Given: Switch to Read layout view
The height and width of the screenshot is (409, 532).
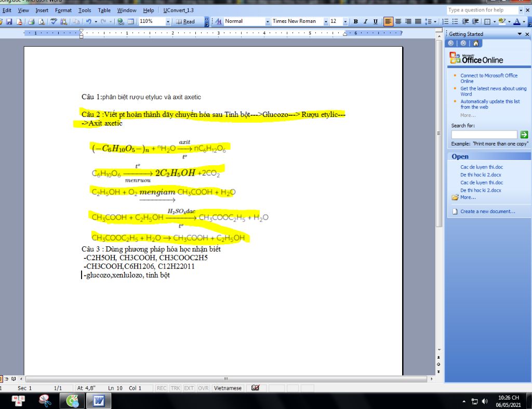Looking at the screenshot, I should (185, 22).
